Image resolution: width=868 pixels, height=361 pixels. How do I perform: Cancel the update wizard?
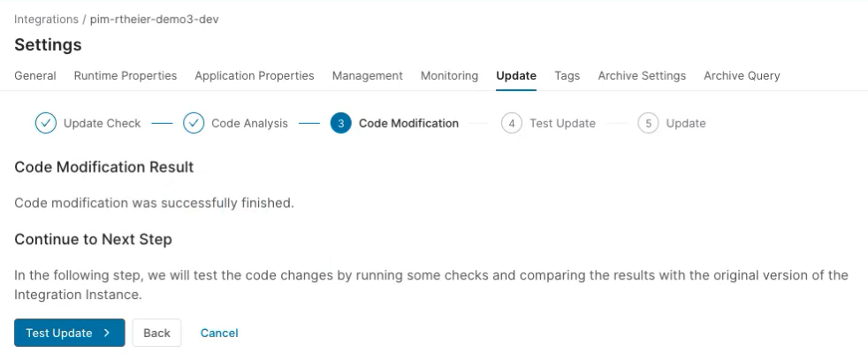(x=219, y=333)
